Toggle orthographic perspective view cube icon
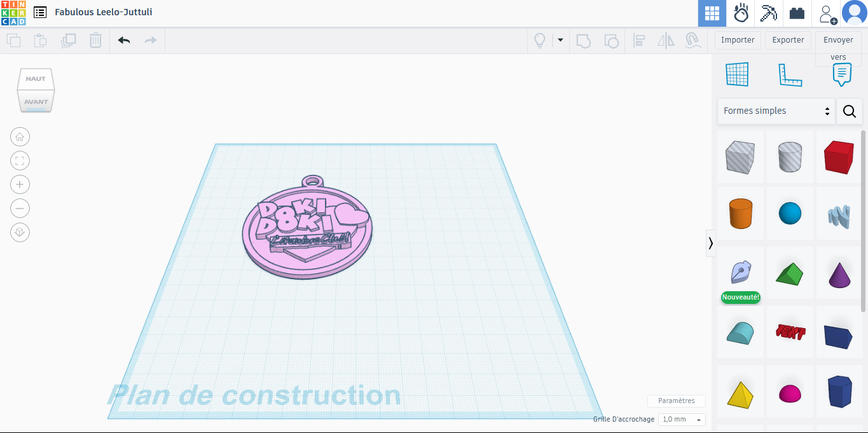Viewport: 868px width, 433px height. [x=20, y=233]
